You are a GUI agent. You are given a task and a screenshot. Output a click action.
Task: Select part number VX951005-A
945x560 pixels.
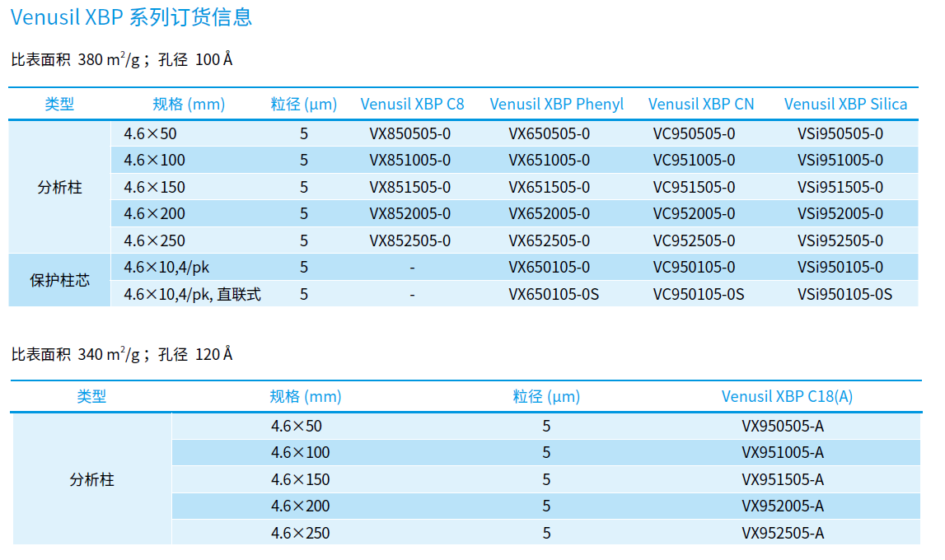click(783, 453)
